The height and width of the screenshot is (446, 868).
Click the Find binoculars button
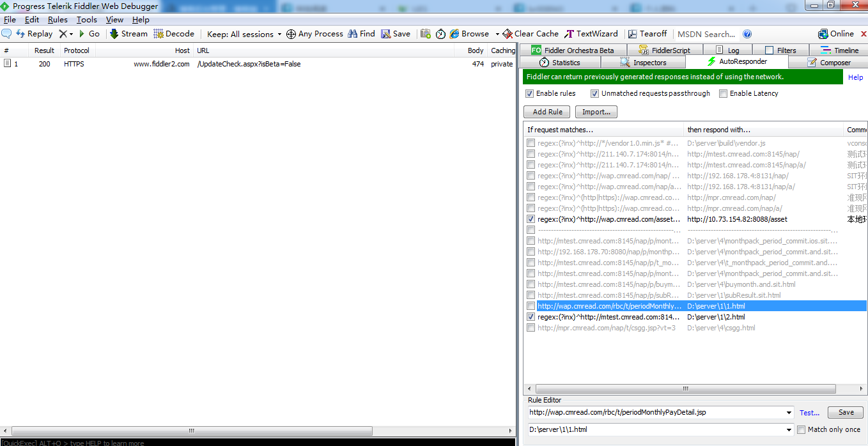tap(361, 34)
